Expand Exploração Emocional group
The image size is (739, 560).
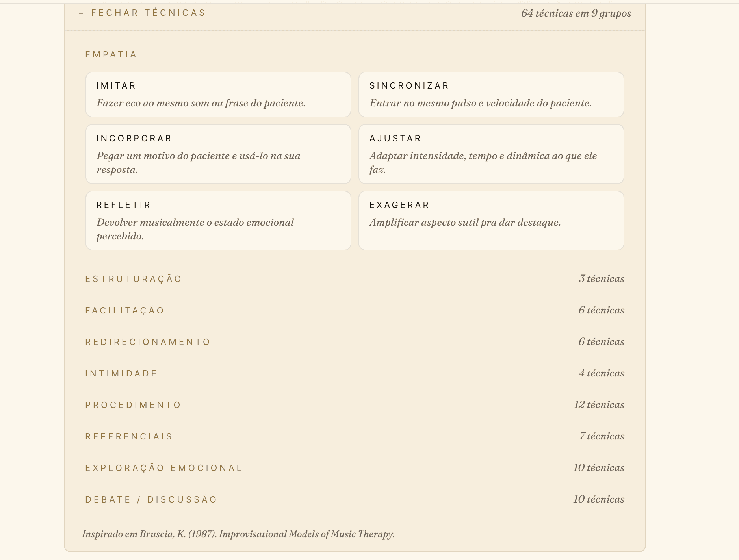[355, 468]
